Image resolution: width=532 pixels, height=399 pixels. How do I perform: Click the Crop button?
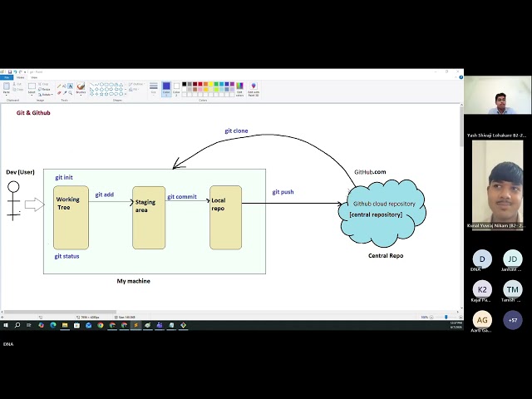click(43, 84)
